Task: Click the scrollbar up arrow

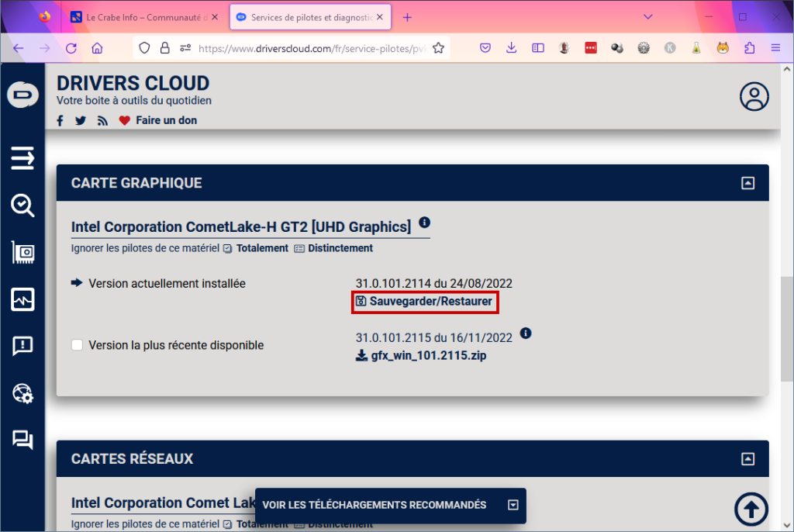Action: click(x=786, y=70)
